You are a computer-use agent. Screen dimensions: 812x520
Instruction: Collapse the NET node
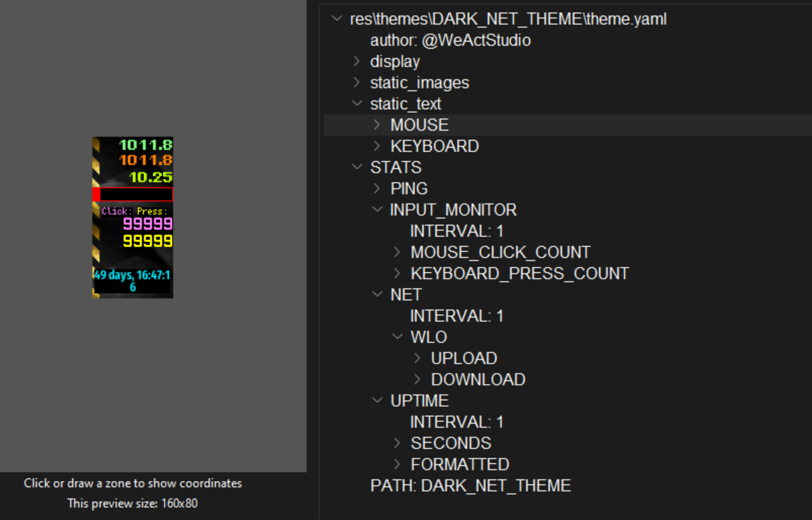point(377,294)
